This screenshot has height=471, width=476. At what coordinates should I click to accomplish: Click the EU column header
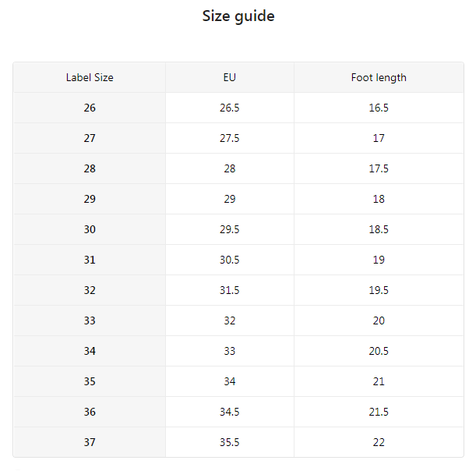(x=229, y=77)
